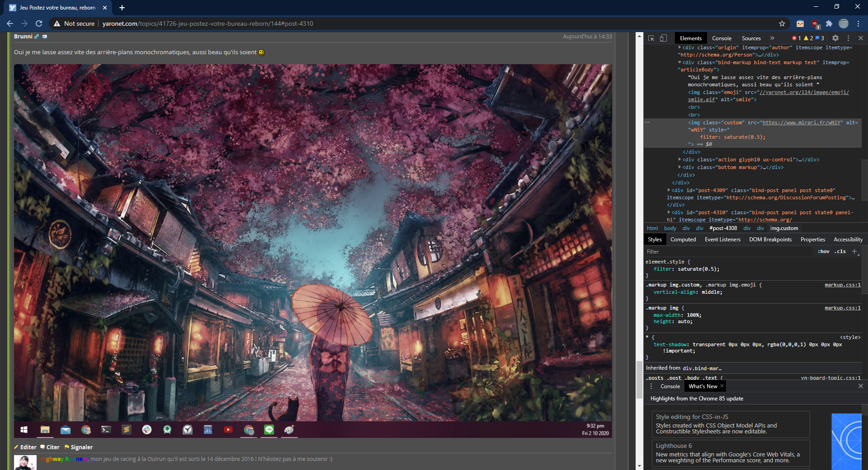Toggle the device toolbar
The image size is (868, 470).
point(663,38)
